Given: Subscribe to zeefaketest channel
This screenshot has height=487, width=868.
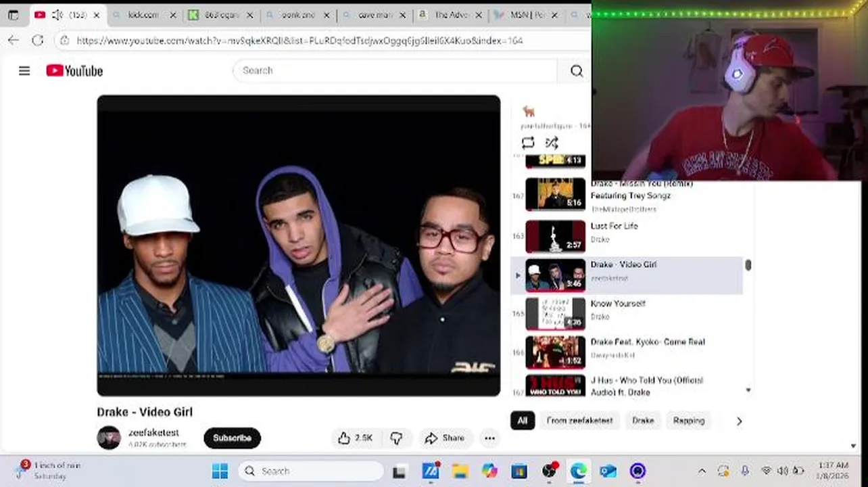Looking at the screenshot, I should (232, 438).
